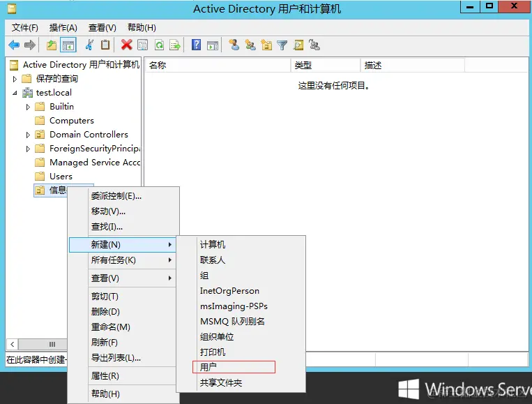Click the Paste clipboard icon
Viewport: 532px width, 404px height.
coord(105,45)
